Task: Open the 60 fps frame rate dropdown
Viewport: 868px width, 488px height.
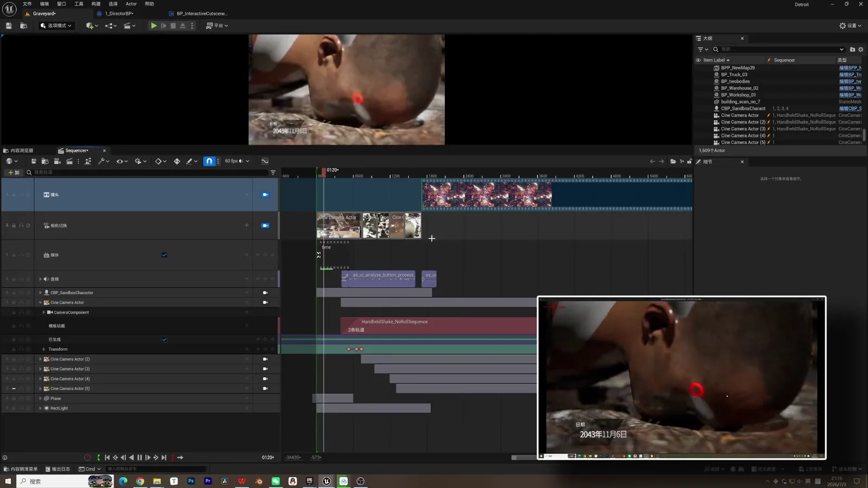Action: click(237, 161)
